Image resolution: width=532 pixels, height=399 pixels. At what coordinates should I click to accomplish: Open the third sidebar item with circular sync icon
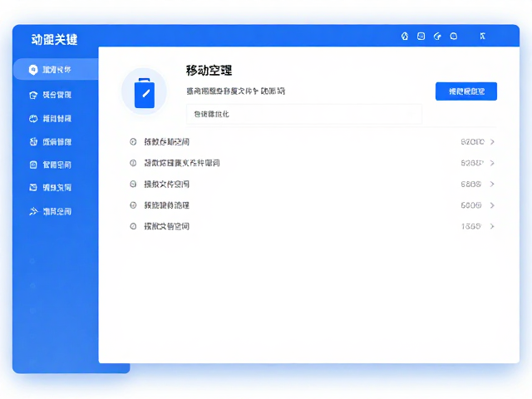[50, 119]
